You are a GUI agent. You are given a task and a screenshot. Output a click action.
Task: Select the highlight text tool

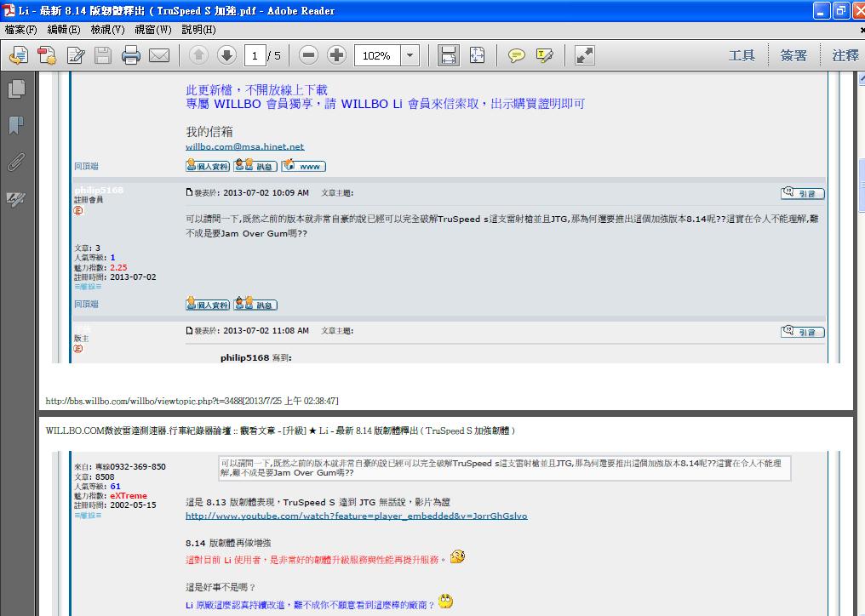coord(545,56)
